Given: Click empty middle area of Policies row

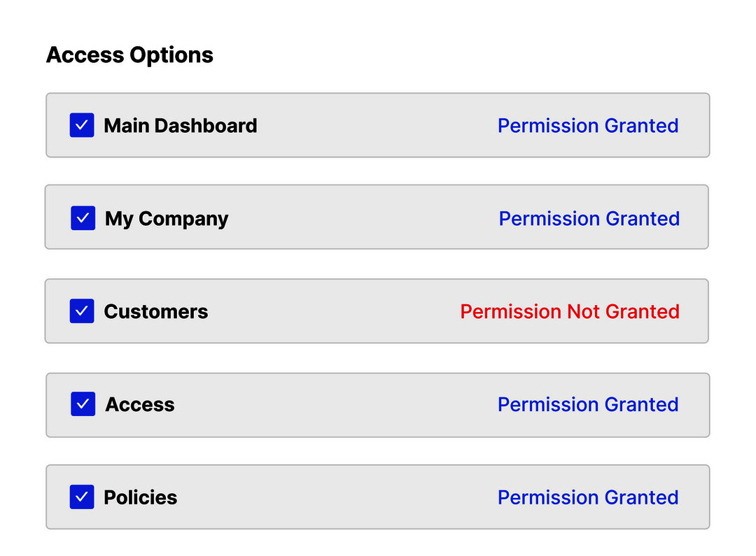Looking at the screenshot, I should 336,498.
